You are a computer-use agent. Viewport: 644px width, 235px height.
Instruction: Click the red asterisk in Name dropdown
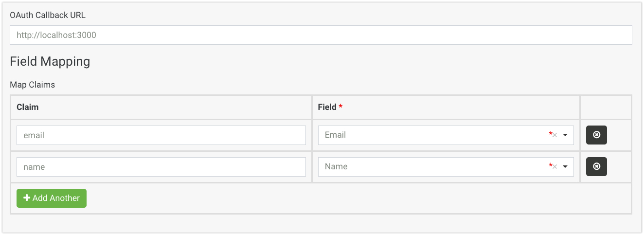tap(550, 165)
